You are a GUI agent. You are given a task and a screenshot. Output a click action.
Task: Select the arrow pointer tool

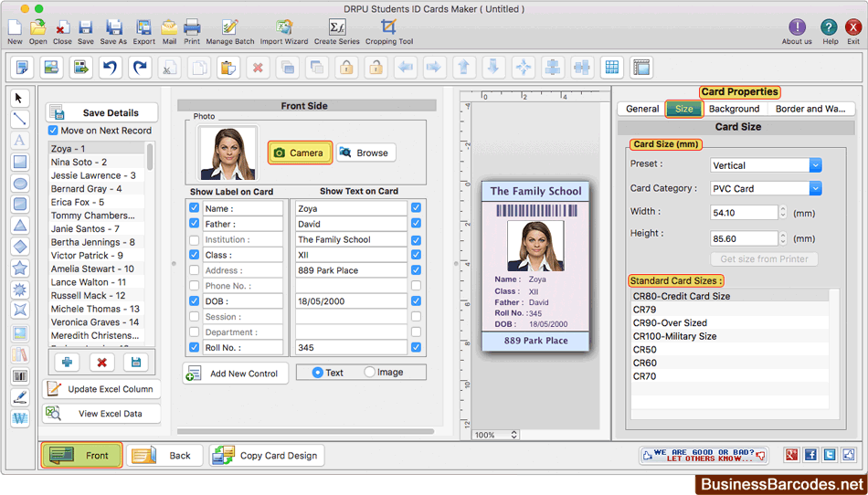(19, 99)
